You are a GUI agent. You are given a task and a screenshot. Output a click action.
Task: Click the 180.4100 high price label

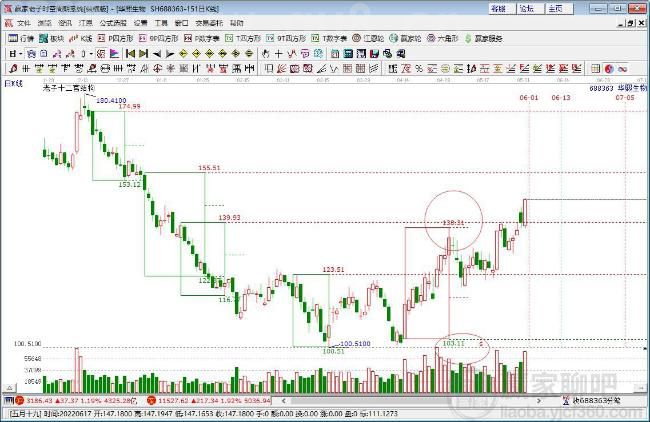(111, 100)
